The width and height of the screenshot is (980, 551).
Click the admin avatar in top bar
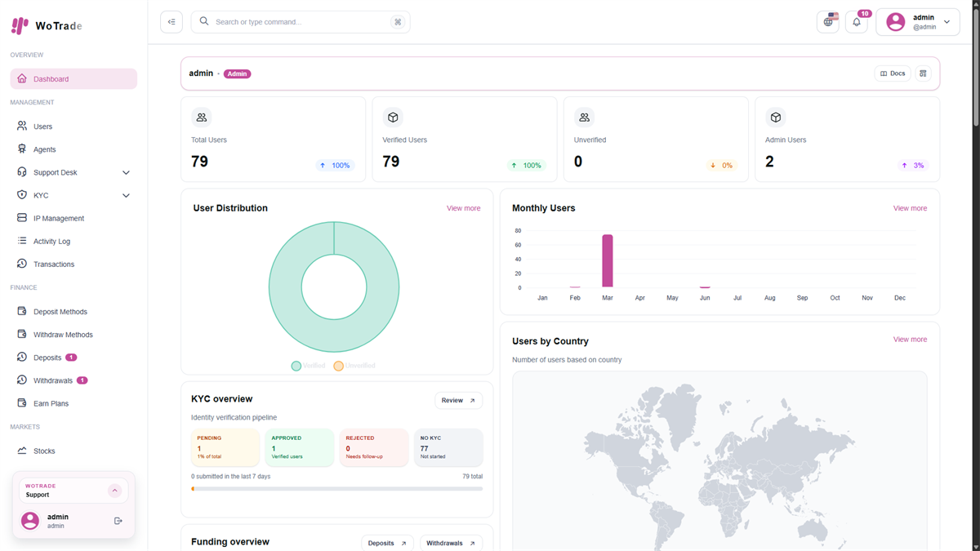[x=896, y=22]
